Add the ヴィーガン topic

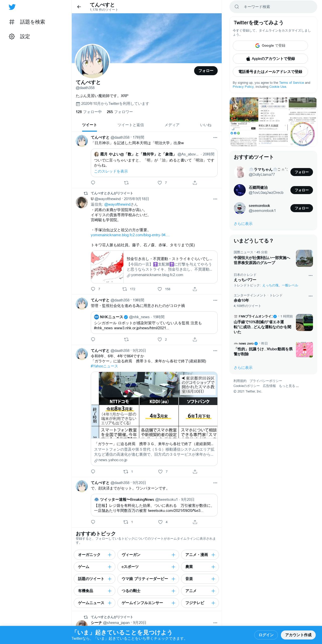pyautogui.click(x=173, y=555)
